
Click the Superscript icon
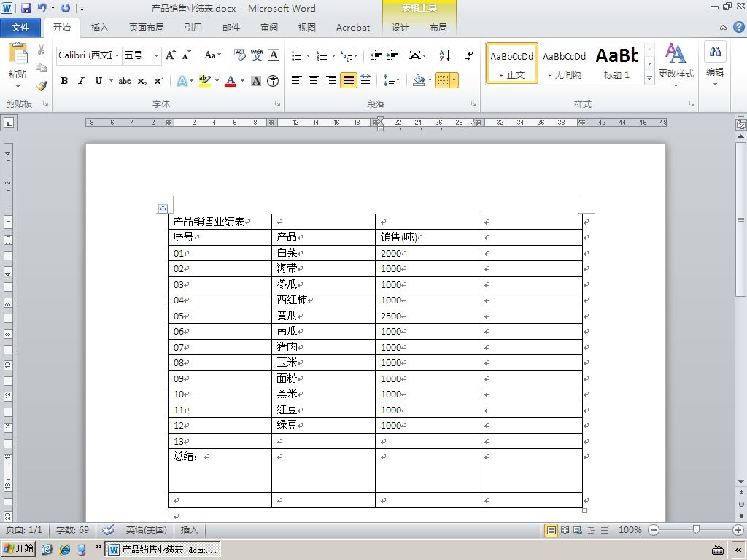point(158,81)
